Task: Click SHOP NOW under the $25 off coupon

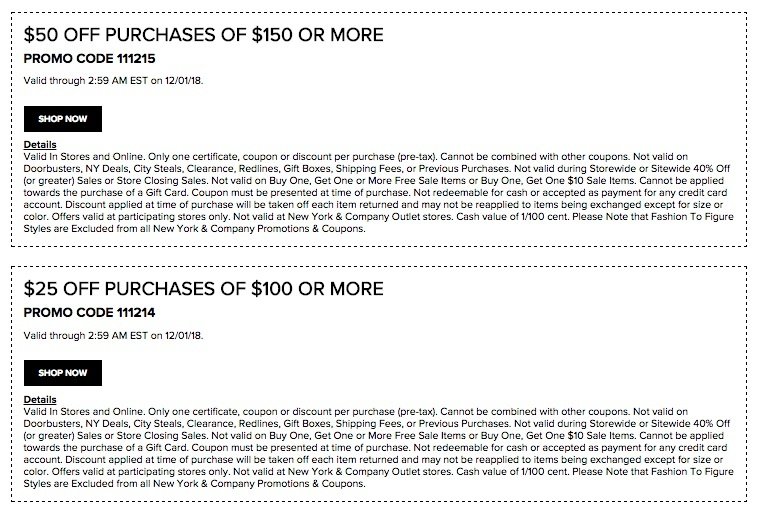Action: click(63, 373)
